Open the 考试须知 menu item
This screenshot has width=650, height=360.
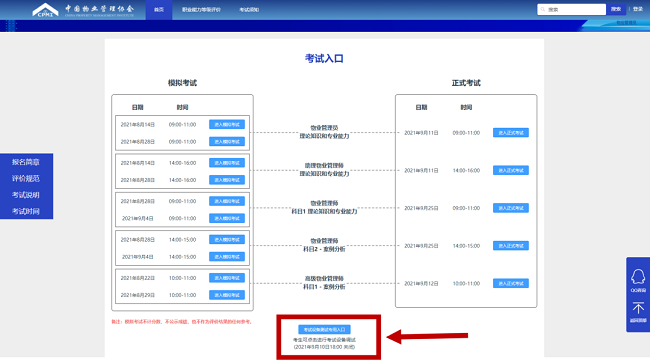pos(249,10)
